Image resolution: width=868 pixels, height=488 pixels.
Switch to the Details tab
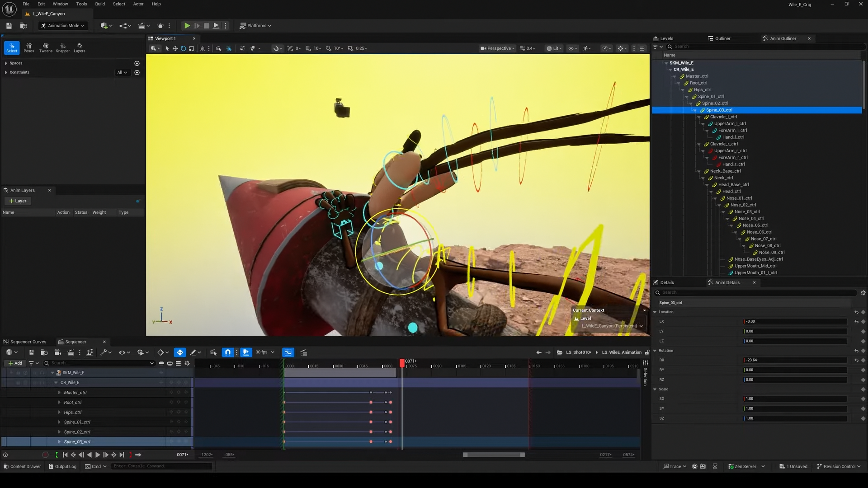coord(664,283)
